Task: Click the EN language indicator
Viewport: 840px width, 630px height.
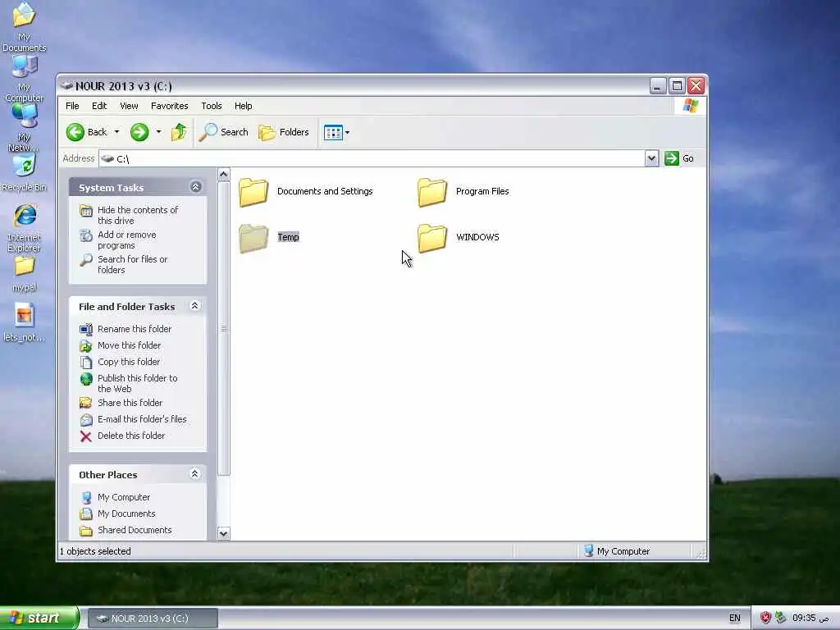Action: click(734, 618)
